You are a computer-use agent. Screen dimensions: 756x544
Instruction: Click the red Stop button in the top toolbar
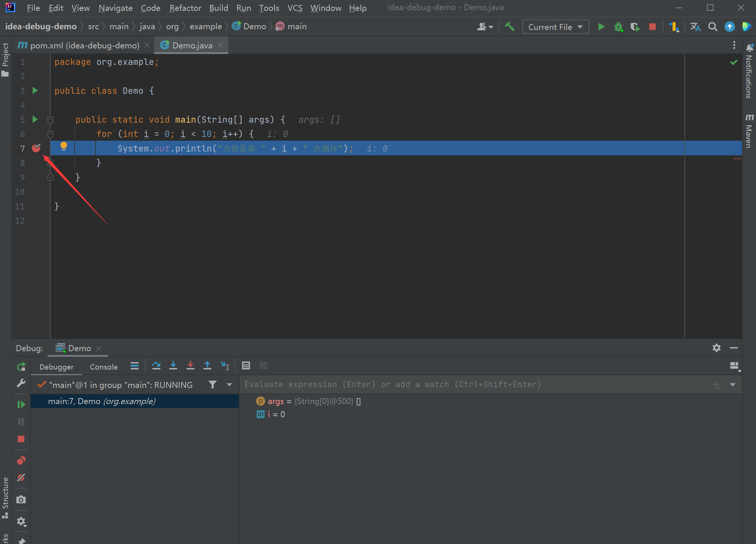point(652,27)
